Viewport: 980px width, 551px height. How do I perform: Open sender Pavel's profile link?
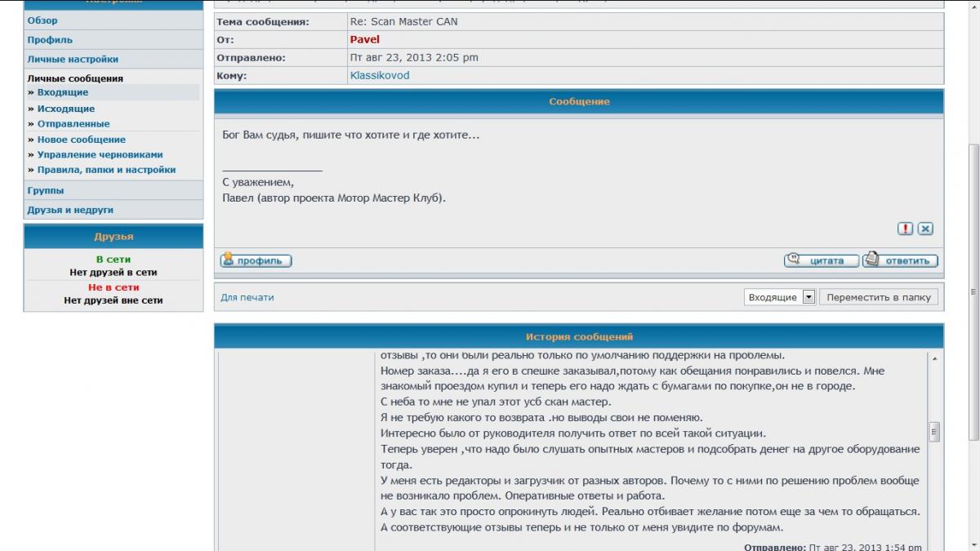[x=365, y=39]
